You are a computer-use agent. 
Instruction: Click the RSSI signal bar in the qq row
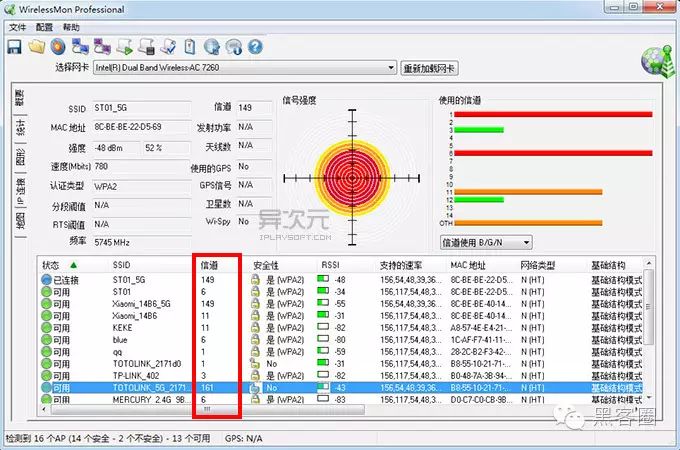323,351
